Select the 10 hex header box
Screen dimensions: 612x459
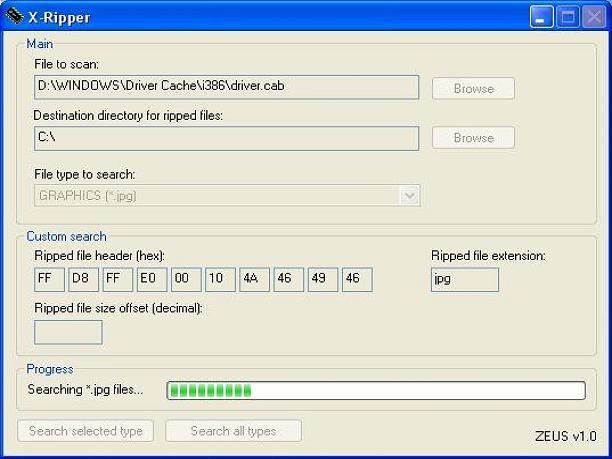coord(221,279)
